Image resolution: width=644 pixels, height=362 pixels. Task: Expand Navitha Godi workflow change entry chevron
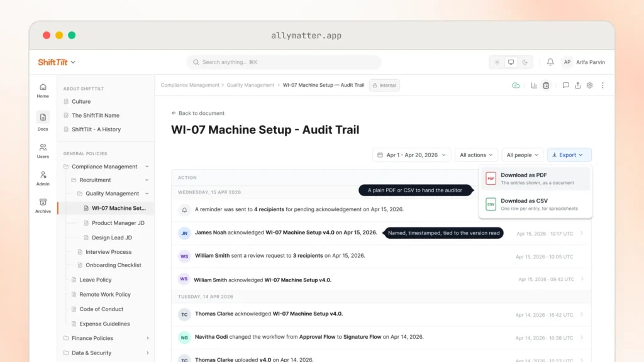[582, 337]
